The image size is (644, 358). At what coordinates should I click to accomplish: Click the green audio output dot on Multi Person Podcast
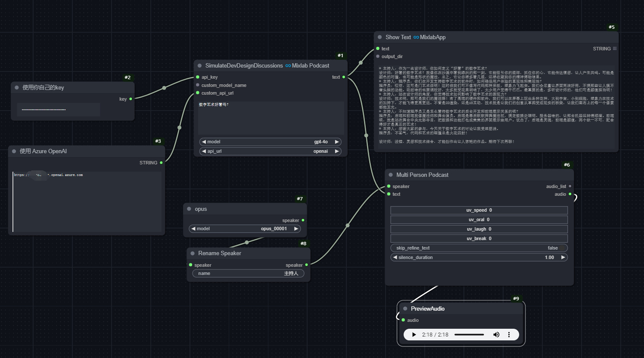[x=569, y=194]
